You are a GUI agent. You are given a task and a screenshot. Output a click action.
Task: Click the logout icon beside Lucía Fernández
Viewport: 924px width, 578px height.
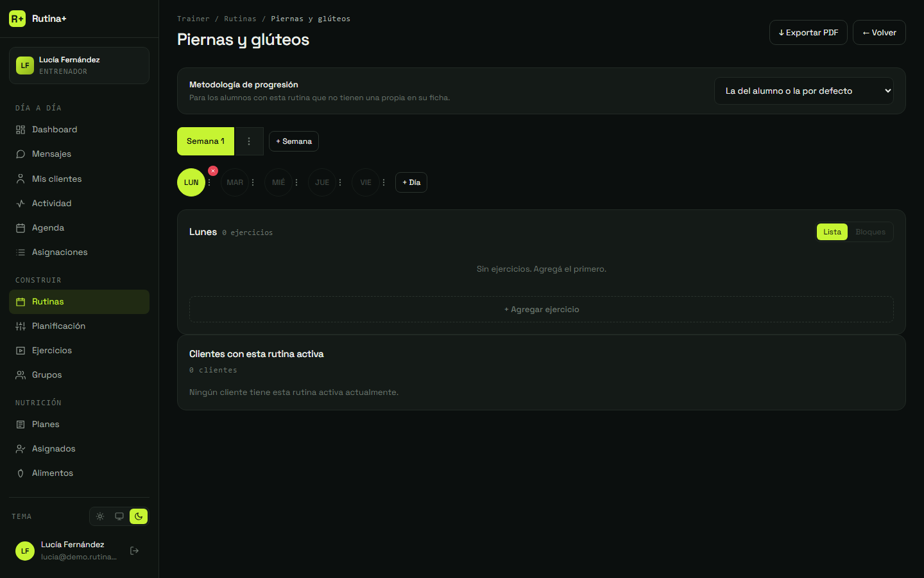point(135,550)
